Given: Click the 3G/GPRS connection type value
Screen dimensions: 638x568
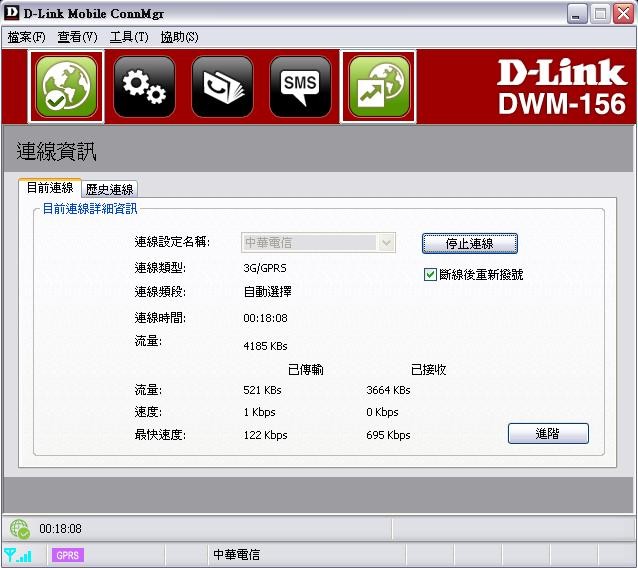Looking at the screenshot, I should (265, 268).
